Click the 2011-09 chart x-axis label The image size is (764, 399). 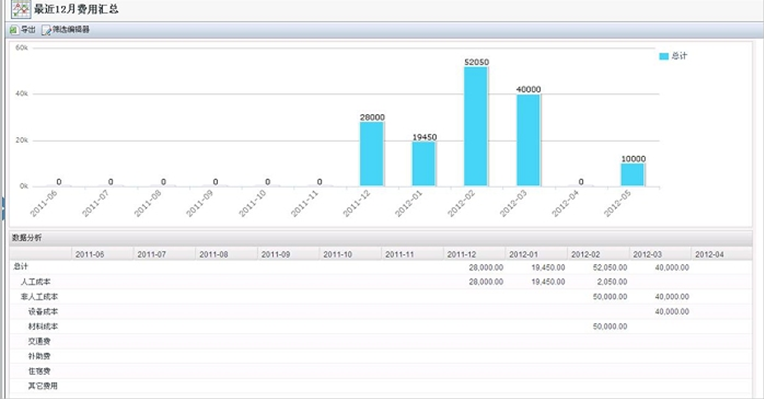pyautogui.click(x=199, y=203)
